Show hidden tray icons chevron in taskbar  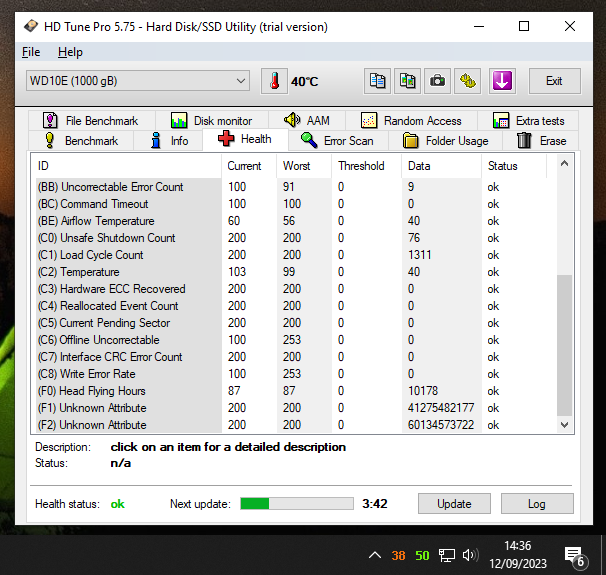pyautogui.click(x=375, y=555)
